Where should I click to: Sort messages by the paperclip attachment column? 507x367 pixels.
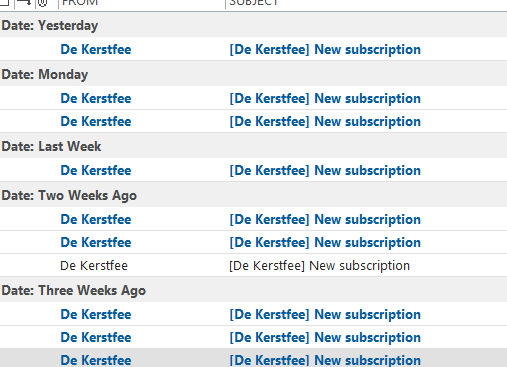(42, 3)
